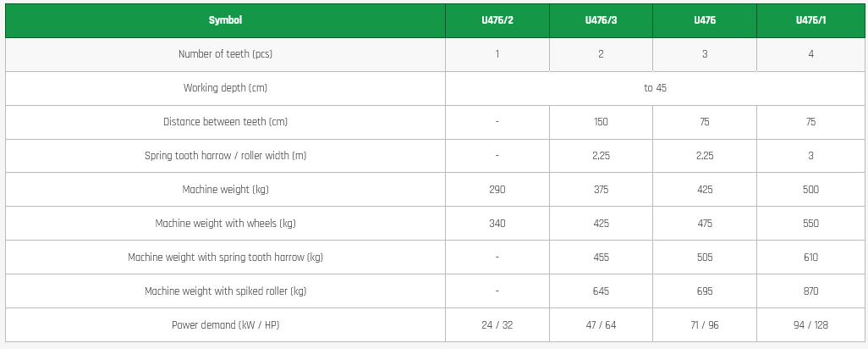Click the U476/1 model header

810,20
